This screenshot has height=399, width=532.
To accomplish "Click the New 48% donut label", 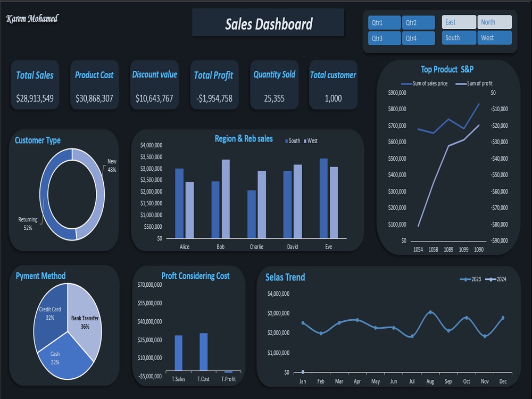I will tap(112, 165).
